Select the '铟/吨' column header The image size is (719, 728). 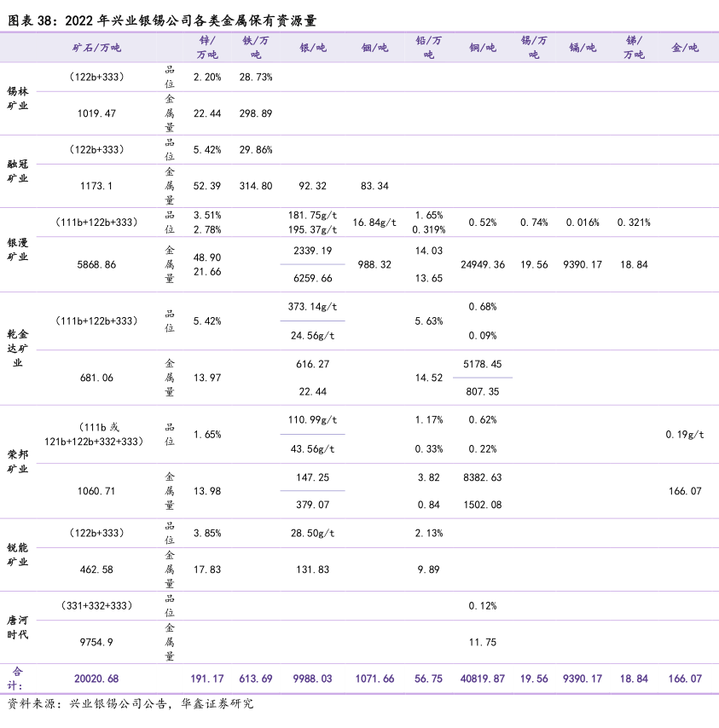pos(374,48)
